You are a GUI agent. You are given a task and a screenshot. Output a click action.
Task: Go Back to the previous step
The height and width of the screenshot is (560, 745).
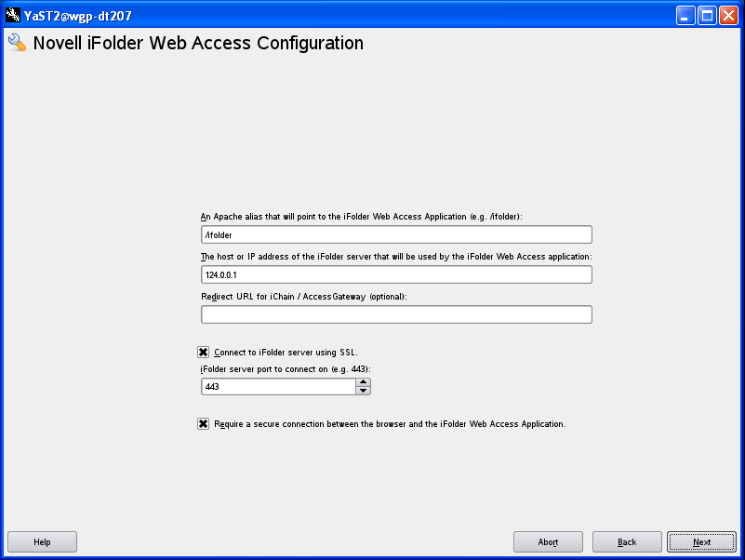pos(627,541)
